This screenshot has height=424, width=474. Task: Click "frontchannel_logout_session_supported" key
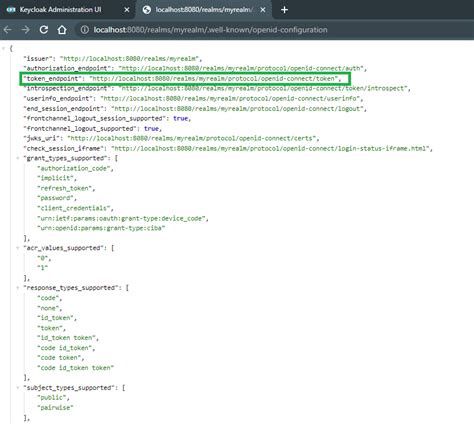[x=94, y=118]
